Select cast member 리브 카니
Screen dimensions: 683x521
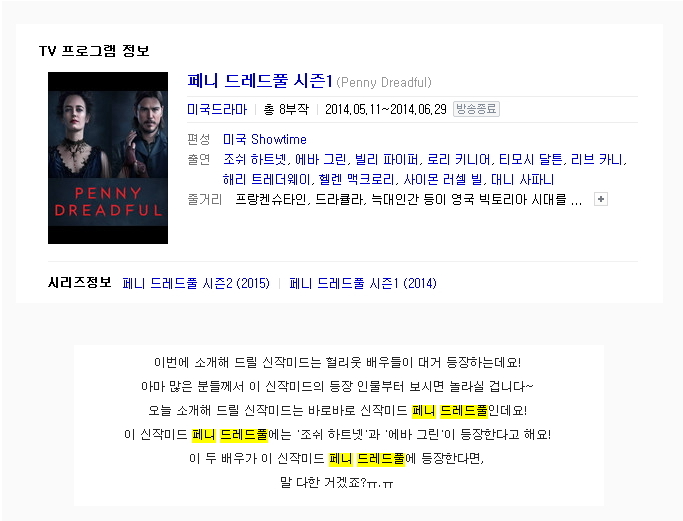pyautogui.click(x=597, y=159)
